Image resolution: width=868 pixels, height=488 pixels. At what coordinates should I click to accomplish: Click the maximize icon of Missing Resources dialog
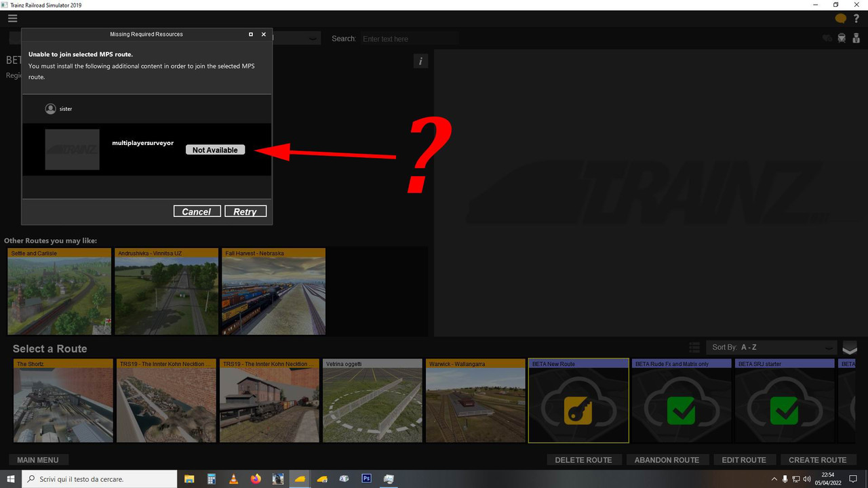(251, 34)
